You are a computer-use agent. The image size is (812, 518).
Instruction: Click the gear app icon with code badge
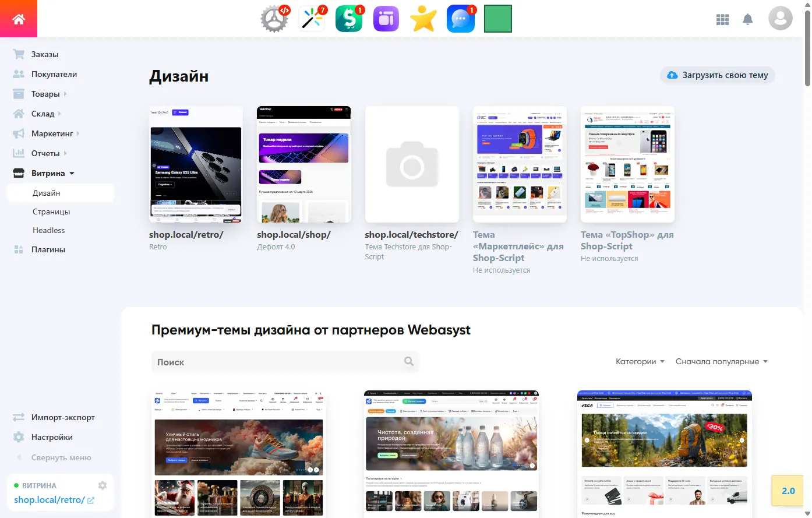click(x=274, y=18)
